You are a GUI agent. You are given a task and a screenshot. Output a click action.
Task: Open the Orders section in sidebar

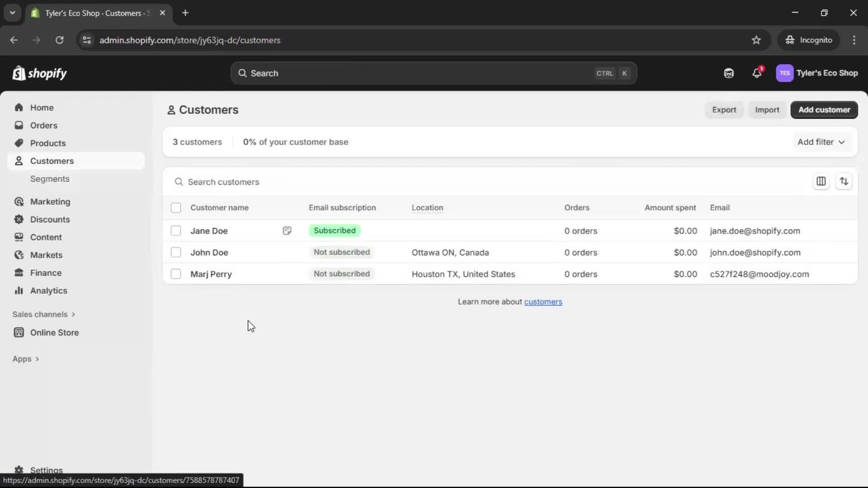tap(43, 125)
